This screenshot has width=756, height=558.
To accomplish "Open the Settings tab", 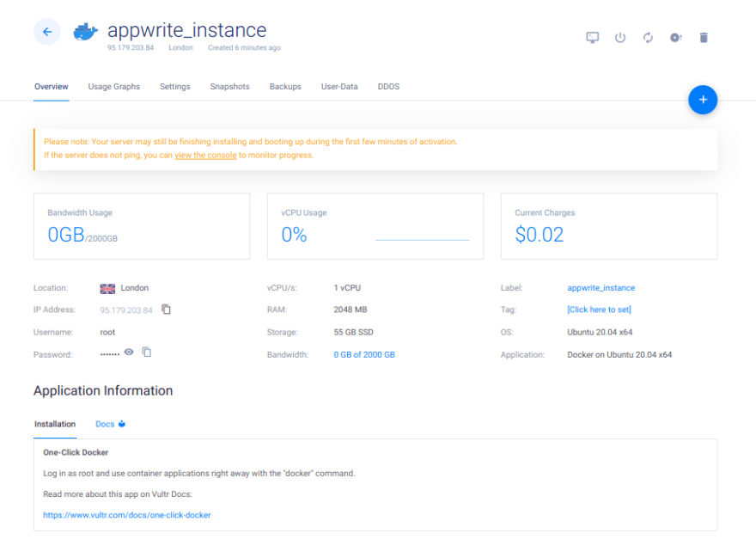I will coord(175,86).
